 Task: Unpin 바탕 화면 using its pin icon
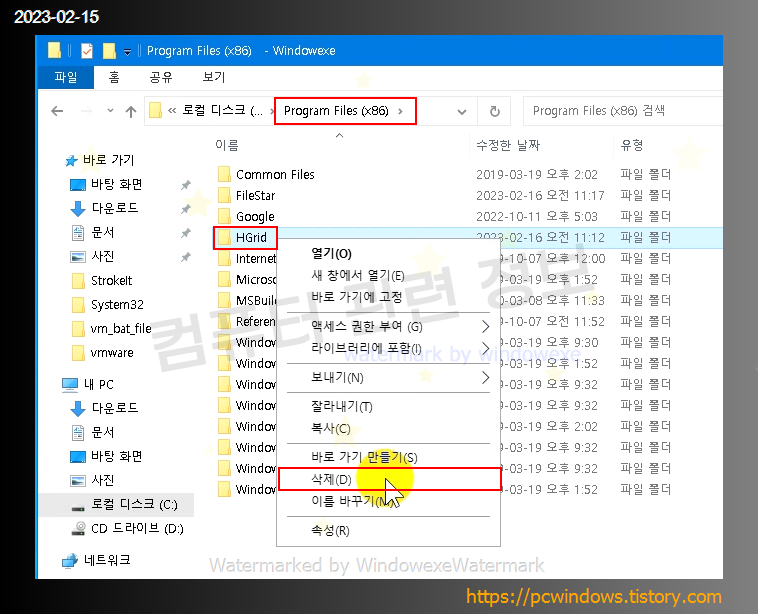click(x=186, y=185)
